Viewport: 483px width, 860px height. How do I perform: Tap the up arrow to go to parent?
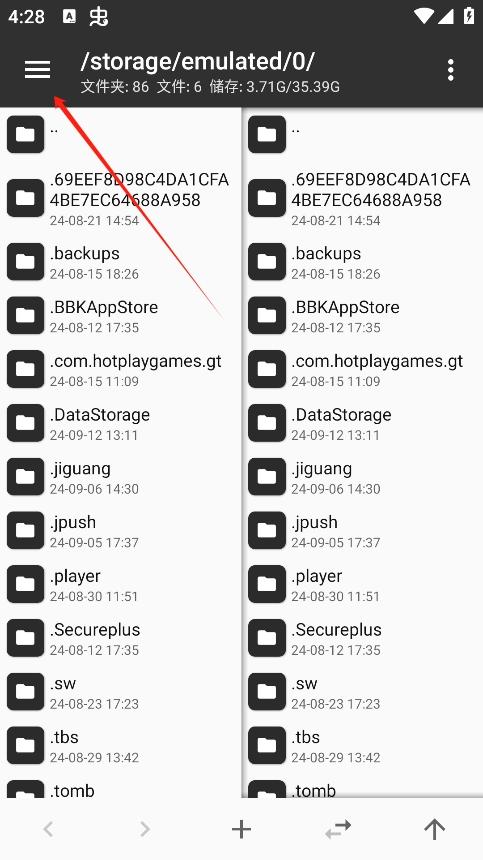pos(434,829)
